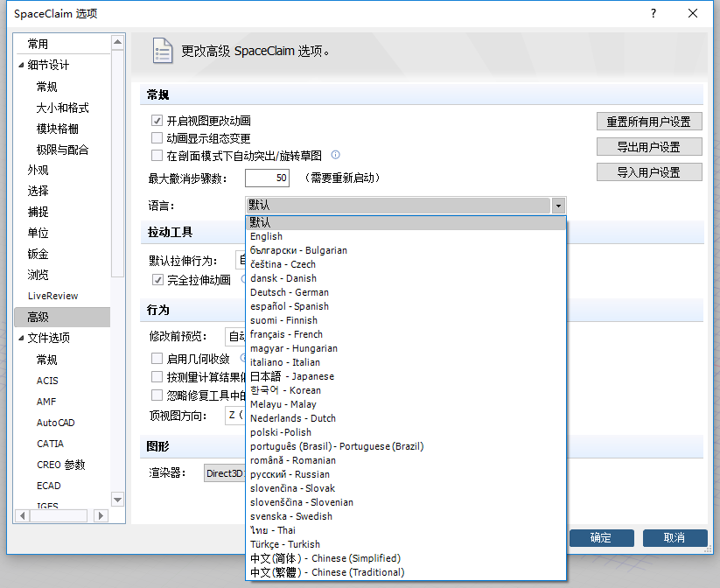Choose magyar - Hungarian language
Image resolution: width=720 pixels, height=588 pixels.
406,348
